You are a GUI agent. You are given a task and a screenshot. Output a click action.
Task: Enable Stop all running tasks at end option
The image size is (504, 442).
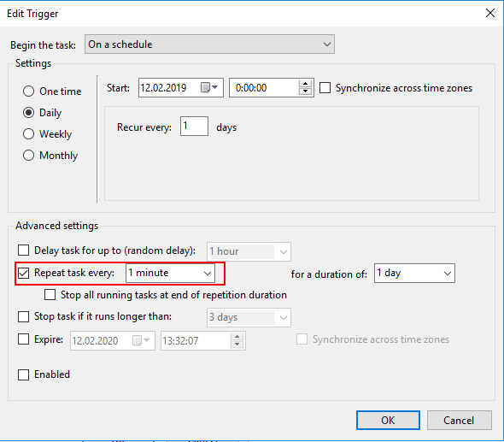tap(50, 294)
